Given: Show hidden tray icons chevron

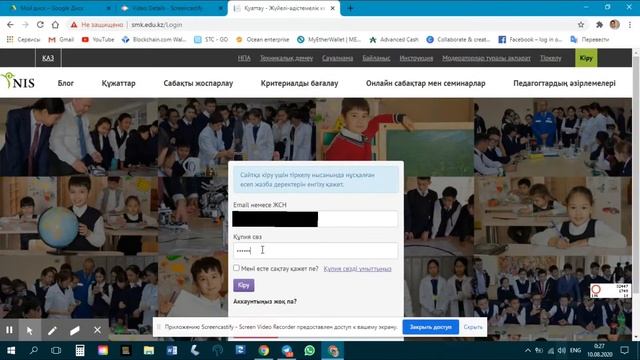Looking at the screenshot, I should (x=528, y=351).
